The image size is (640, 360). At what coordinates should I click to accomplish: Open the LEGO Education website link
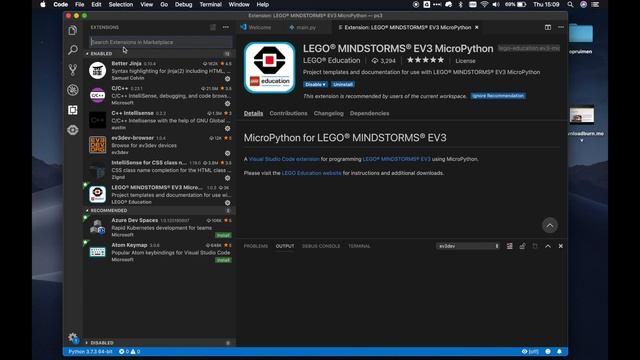tap(311, 173)
